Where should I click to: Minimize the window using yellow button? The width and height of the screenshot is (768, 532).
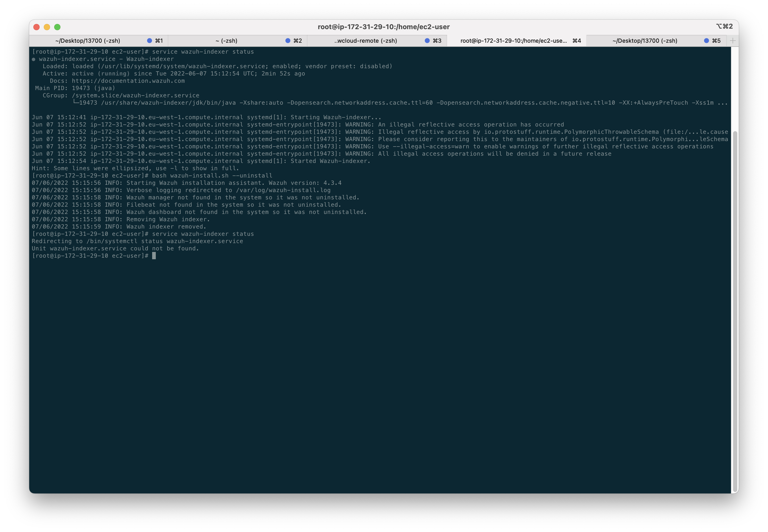point(47,27)
